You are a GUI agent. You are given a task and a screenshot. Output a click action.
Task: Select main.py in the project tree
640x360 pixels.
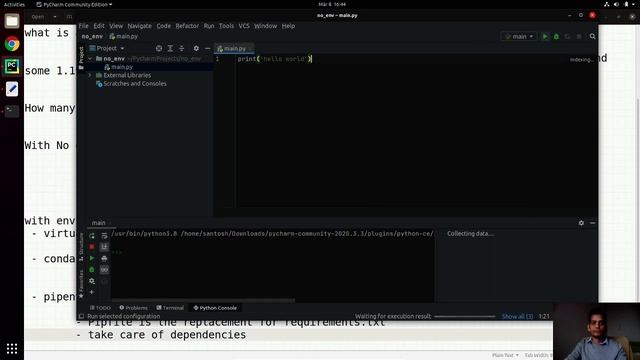pyautogui.click(x=122, y=67)
